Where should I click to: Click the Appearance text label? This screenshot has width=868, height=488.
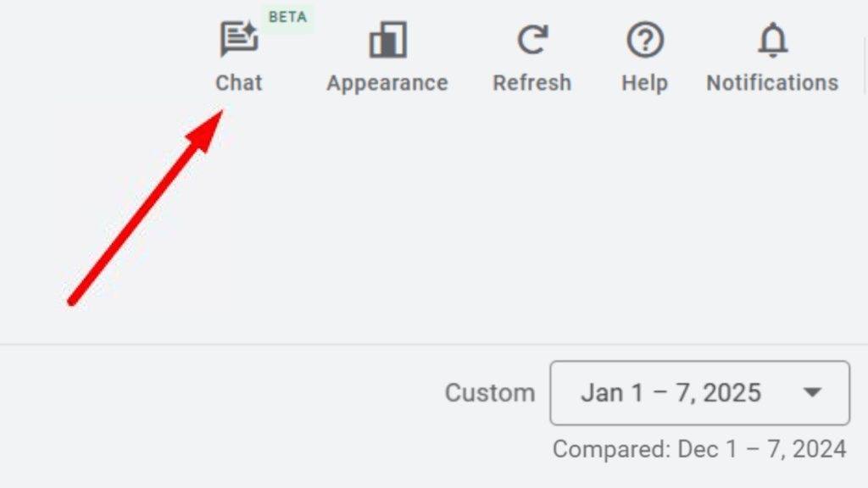[x=387, y=82]
